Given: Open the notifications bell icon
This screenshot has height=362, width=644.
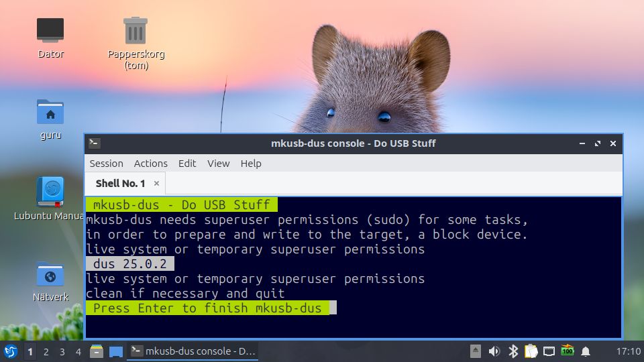Looking at the screenshot, I should point(586,351).
